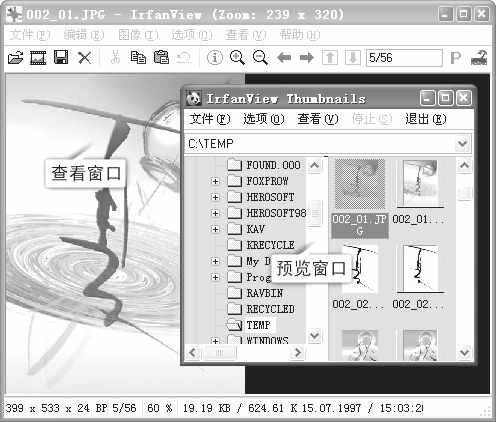The width and height of the screenshot is (496, 422).
Task: Go to next image right arrow
Action: coord(307,58)
